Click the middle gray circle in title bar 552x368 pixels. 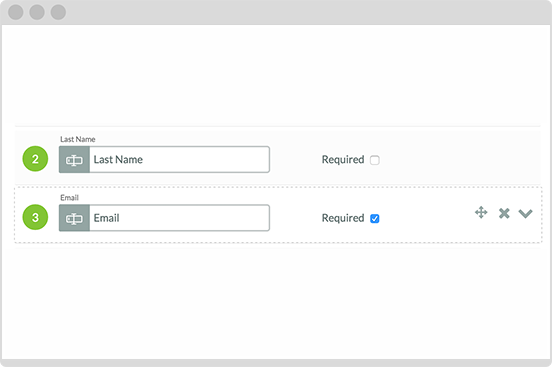point(37,12)
